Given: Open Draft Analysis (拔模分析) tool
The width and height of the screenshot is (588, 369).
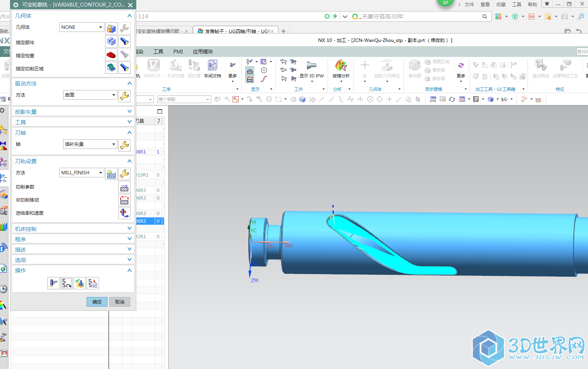Looking at the screenshot, I should pyautogui.click(x=341, y=69).
